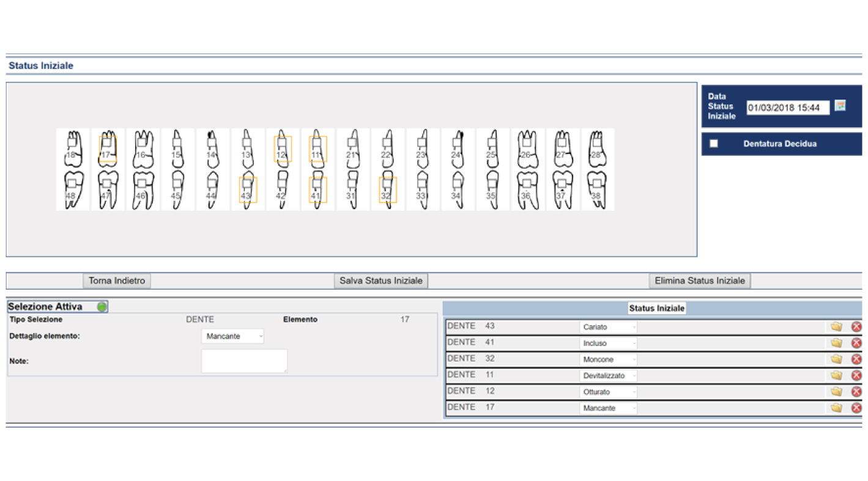Toggle the Dentatura Decidua checkbox

pos(713,144)
